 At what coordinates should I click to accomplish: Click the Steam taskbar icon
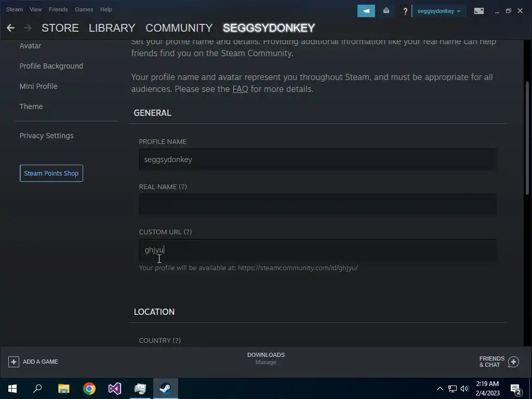[x=166, y=389]
